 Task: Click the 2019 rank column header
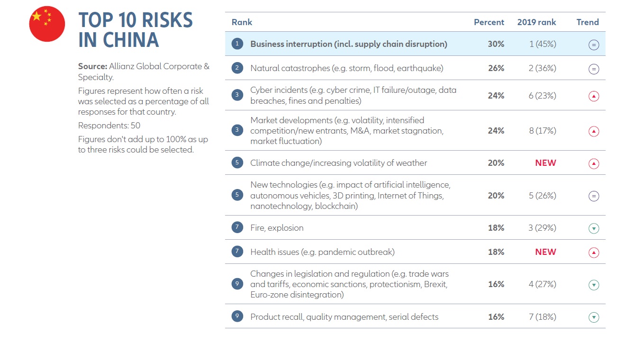(x=536, y=22)
